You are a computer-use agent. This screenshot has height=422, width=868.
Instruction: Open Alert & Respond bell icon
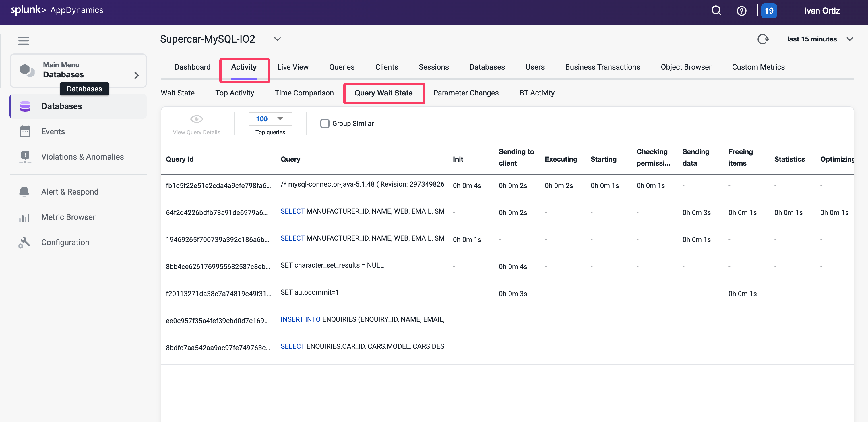(x=24, y=191)
